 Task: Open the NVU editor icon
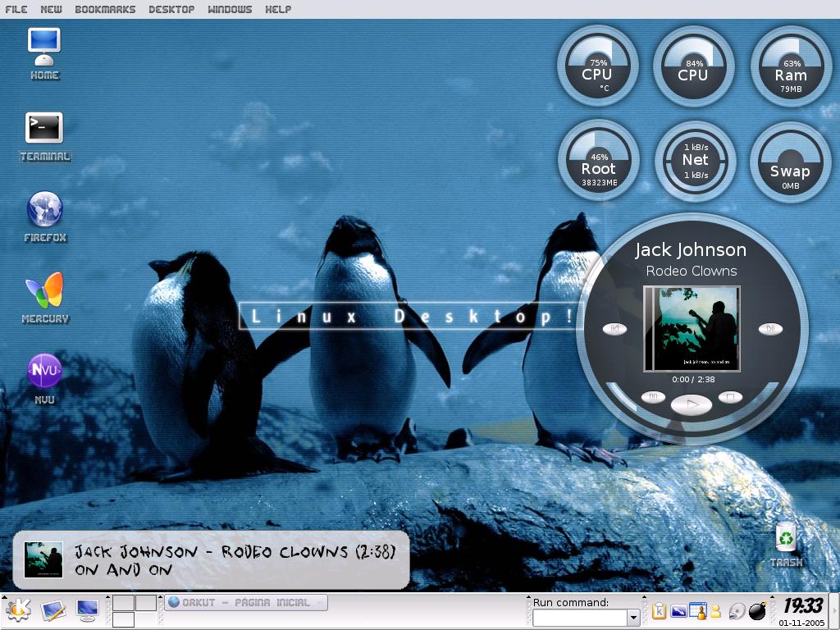(x=44, y=378)
